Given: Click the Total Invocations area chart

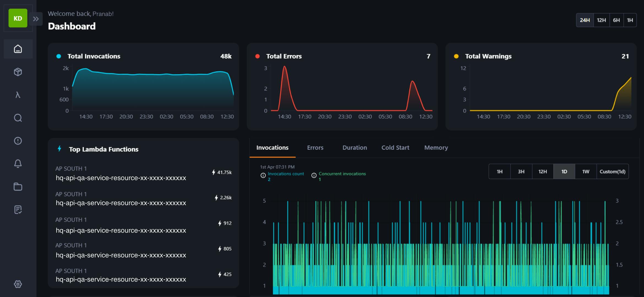Looking at the screenshot, I should (x=153, y=89).
